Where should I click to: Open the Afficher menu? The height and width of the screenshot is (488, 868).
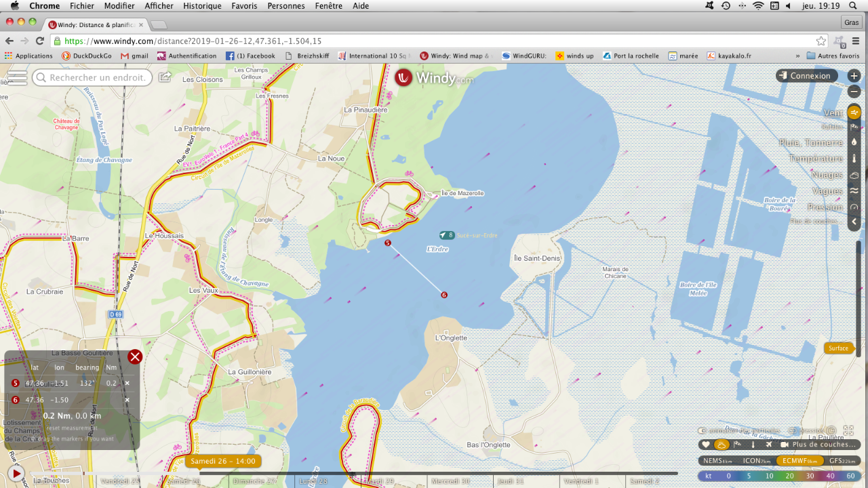point(159,5)
